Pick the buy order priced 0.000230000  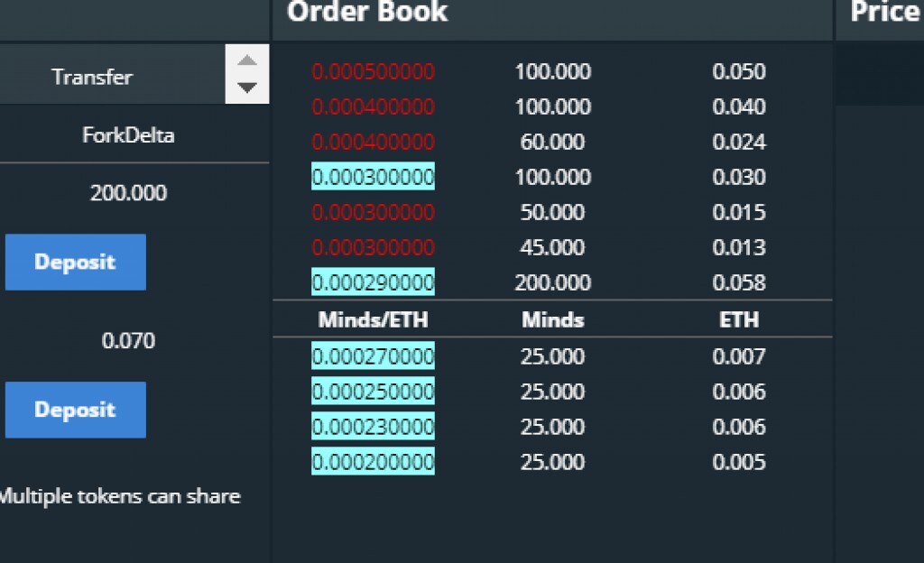373,427
